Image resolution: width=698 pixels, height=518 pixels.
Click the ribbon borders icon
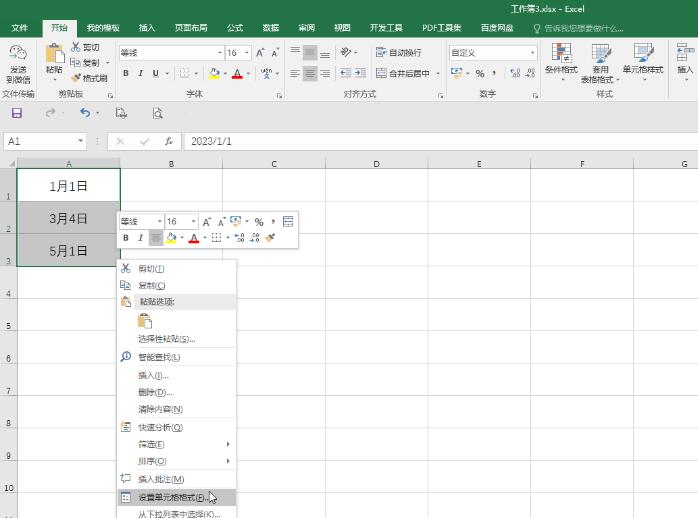[x=184, y=73]
